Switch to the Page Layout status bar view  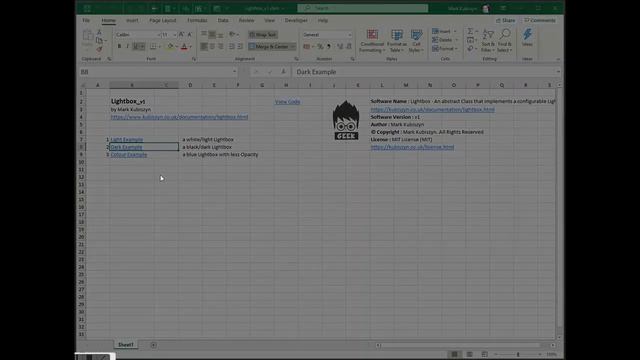pos(469,354)
